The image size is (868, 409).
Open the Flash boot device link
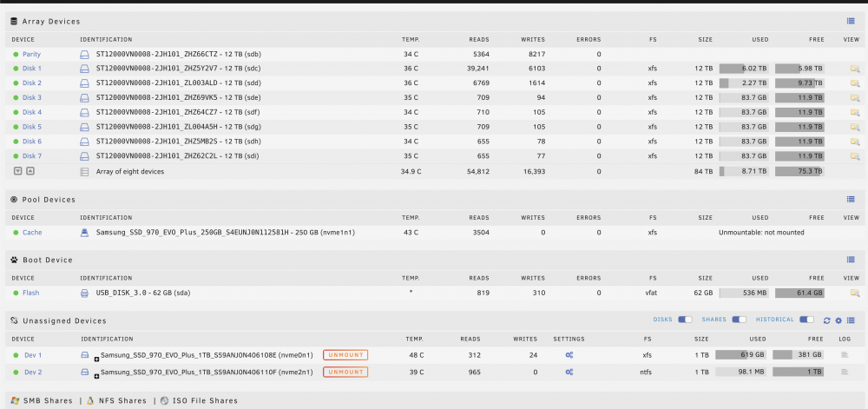pos(31,293)
